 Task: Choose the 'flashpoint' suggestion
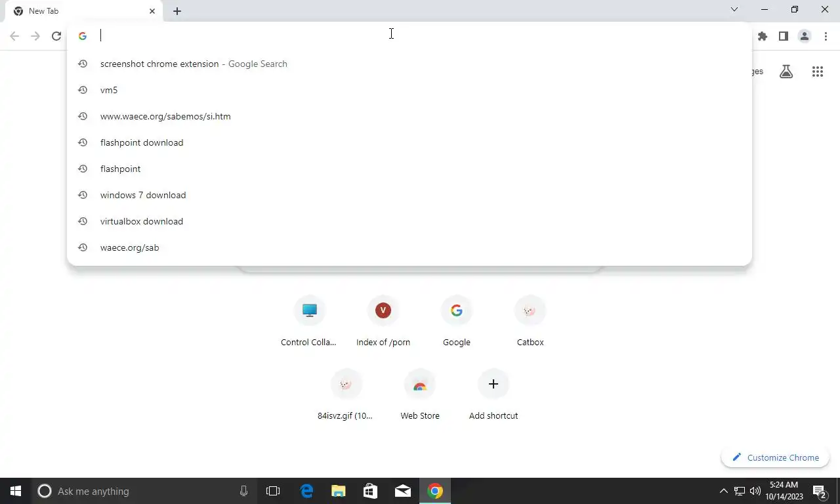tap(409, 169)
